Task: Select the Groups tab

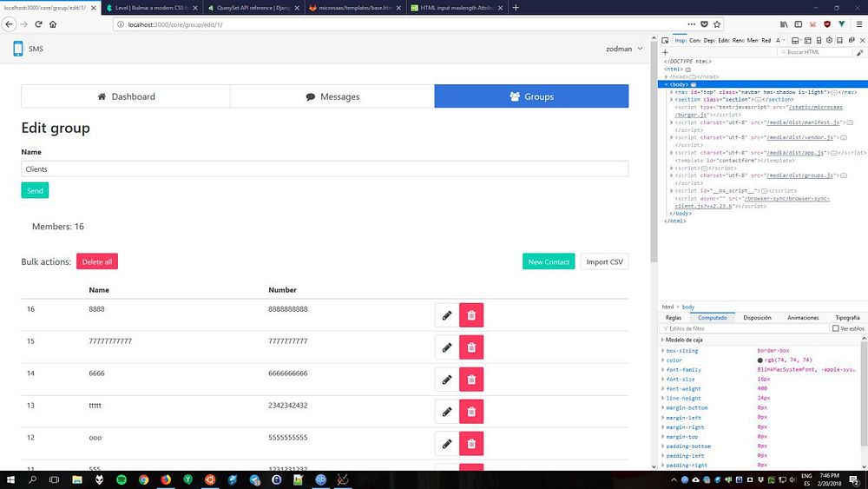Action: 531,96
